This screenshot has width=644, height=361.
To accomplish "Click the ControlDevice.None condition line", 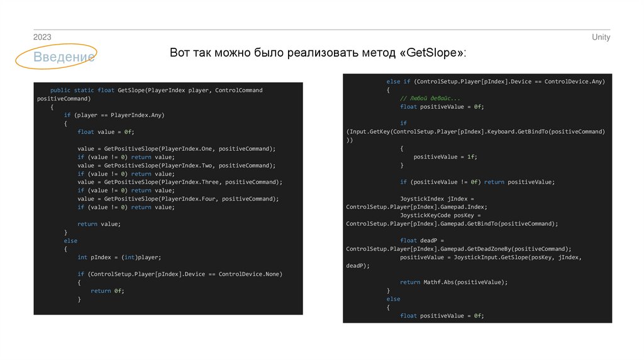I will coord(180,274).
